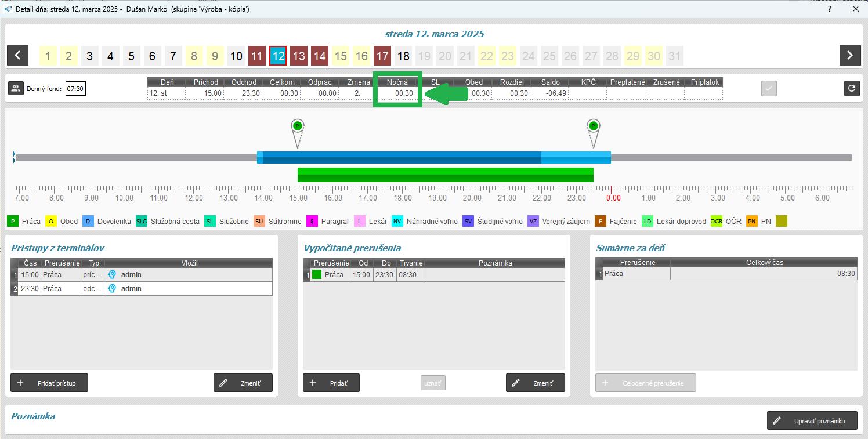868x439 pixels.
Task: Click Zmeniť in Prístupy z terminálov panel
Action: 243,383
